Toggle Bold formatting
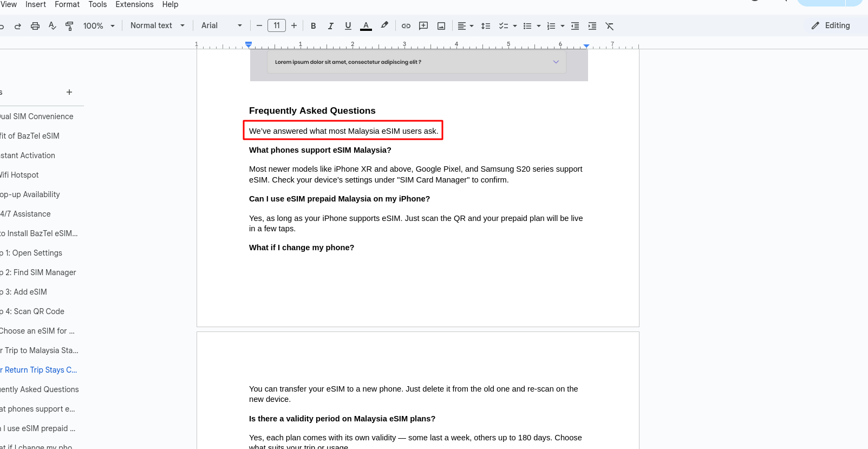Screen dimensions: 868x449 click(x=313, y=26)
